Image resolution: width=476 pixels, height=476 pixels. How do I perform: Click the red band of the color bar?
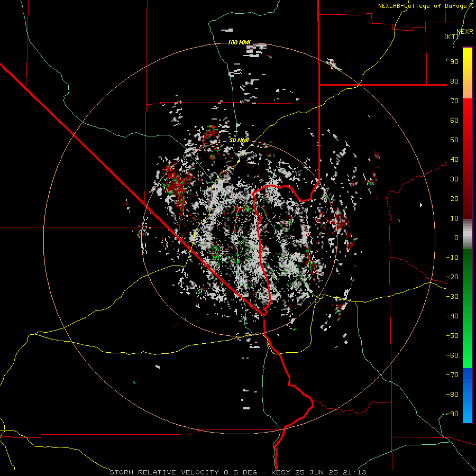pos(467,159)
